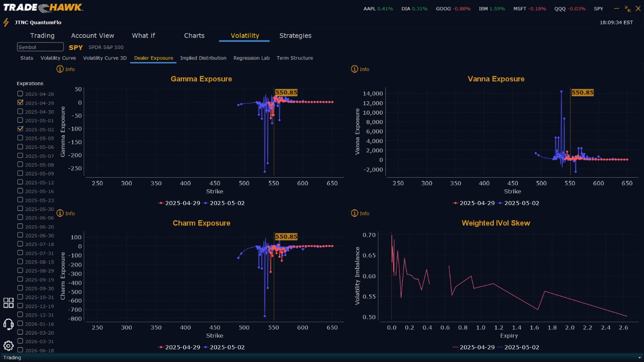This screenshot has height=362, width=644.
Task: Open the Volatility Curve 3D sub-tab
Action: point(105,58)
